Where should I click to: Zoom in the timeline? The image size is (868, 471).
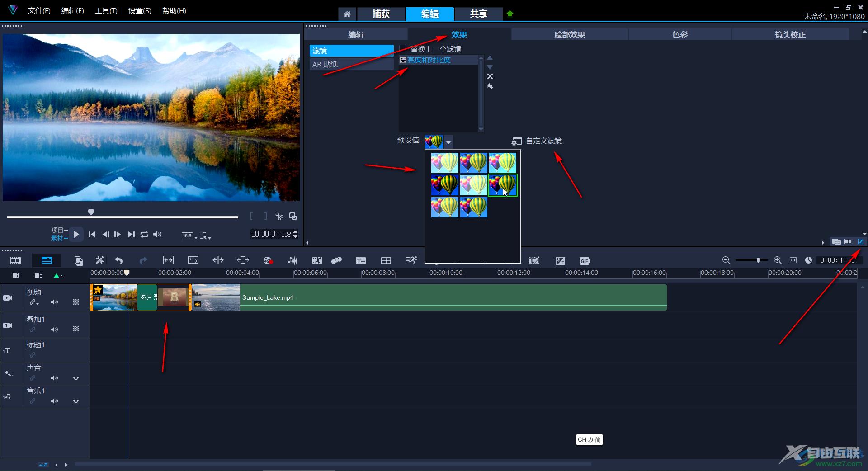778,260
